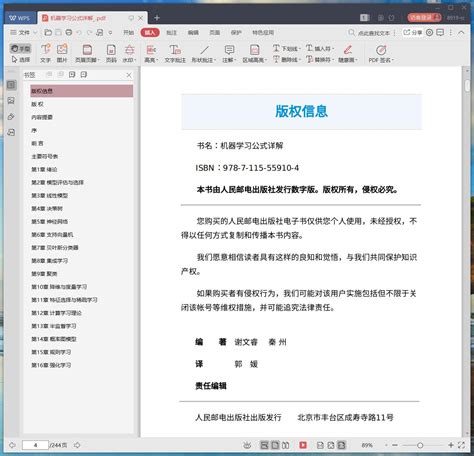
Task: Open the 高亮 highlight dropdown
Action: click(x=151, y=53)
